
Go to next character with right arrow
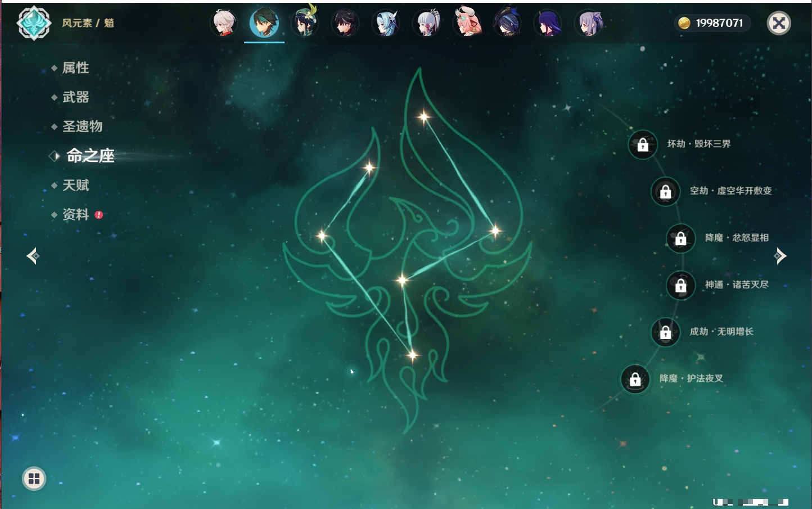pos(779,256)
